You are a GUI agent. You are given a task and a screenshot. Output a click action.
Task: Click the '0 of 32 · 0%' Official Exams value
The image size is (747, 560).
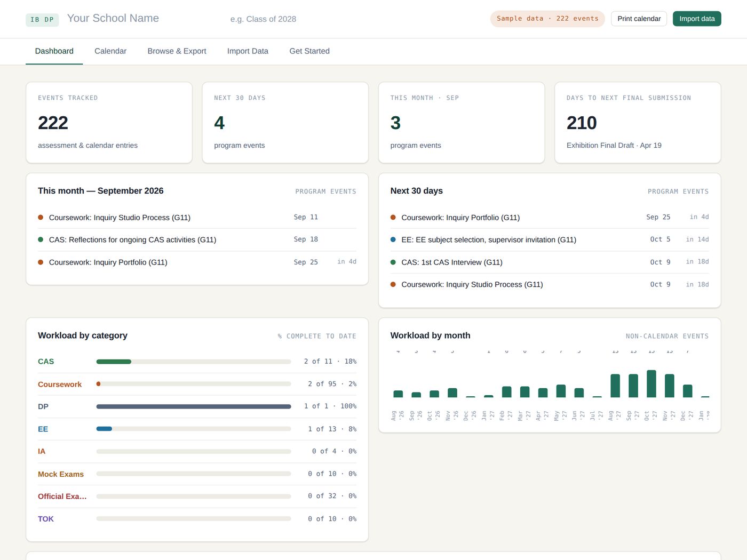click(x=332, y=496)
